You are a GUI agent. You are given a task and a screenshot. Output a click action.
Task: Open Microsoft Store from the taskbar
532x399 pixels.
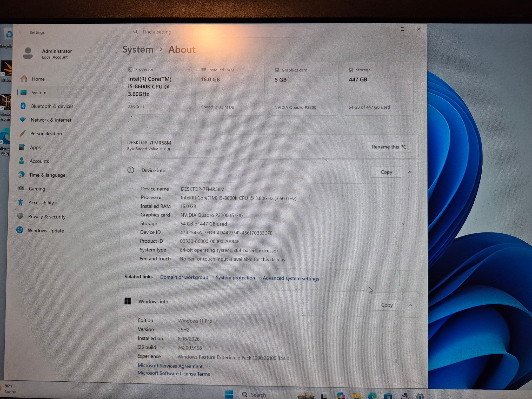tap(388, 396)
